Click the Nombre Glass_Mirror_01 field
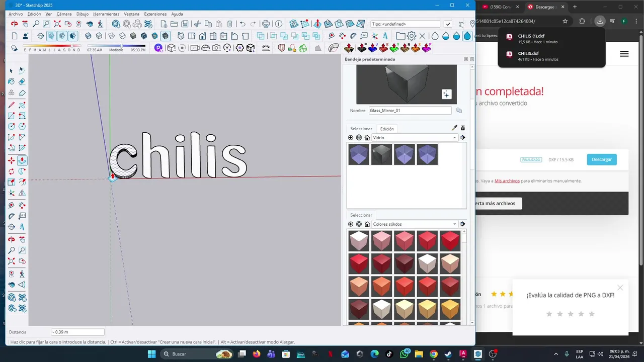Image resolution: width=644 pixels, height=362 pixels. [x=410, y=111]
